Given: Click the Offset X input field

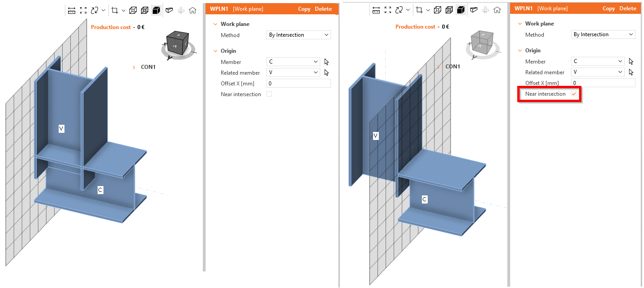Looking at the screenshot, I should pyautogui.click(x=298, y=83).
